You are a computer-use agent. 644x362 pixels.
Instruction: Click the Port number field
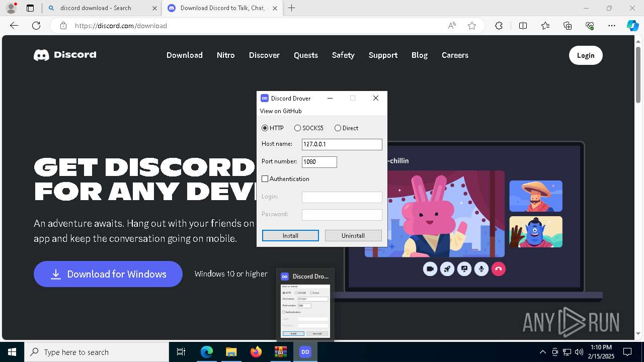click(319, 162)
